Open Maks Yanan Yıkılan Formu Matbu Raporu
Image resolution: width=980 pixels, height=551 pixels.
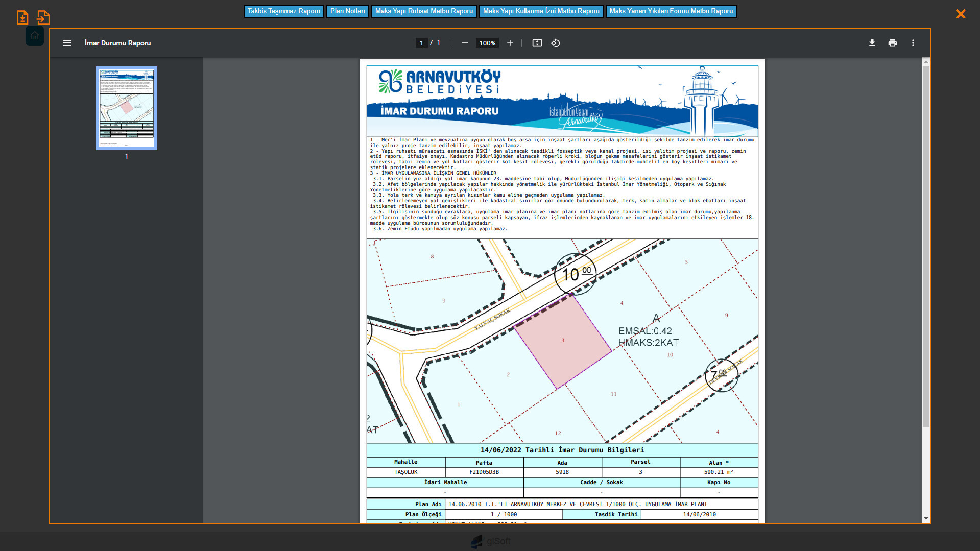pos(671,11)
